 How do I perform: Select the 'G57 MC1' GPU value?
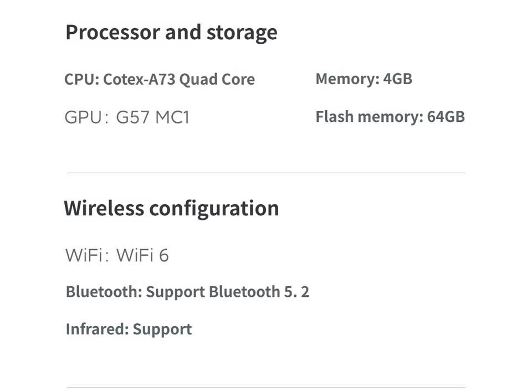click(x=152, y=117)
